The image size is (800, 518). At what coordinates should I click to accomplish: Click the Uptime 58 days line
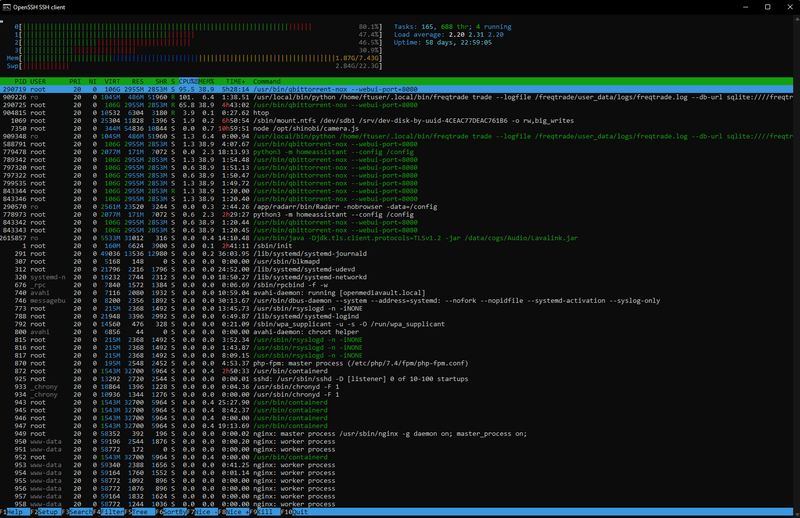(x=443, y=43)
